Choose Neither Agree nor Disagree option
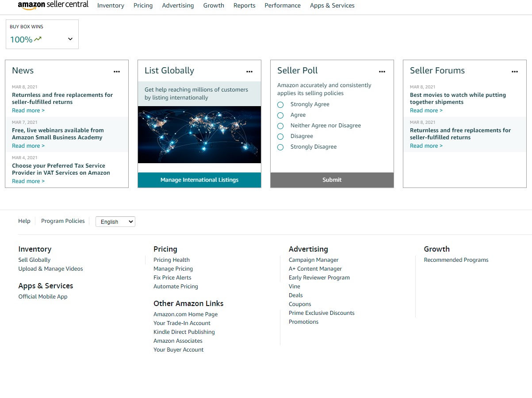This screenshot has height=398, width=532. [x=280, y=126]
